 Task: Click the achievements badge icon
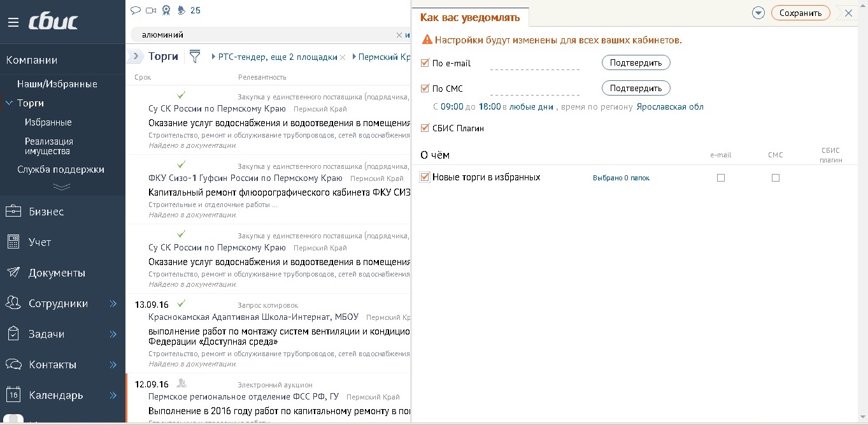[166, 10]
